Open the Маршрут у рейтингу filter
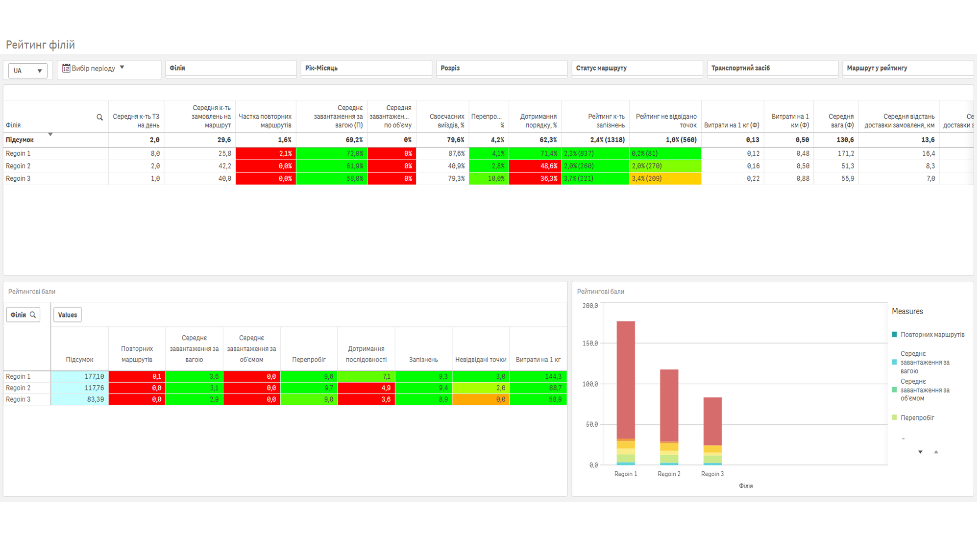This screenshot has width=980, height=539. [908, 69]
